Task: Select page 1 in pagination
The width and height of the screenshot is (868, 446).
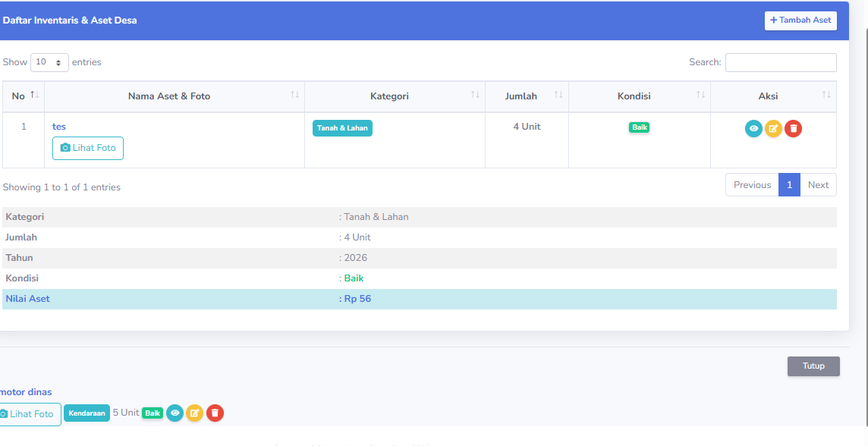Action: pos(789,185)
